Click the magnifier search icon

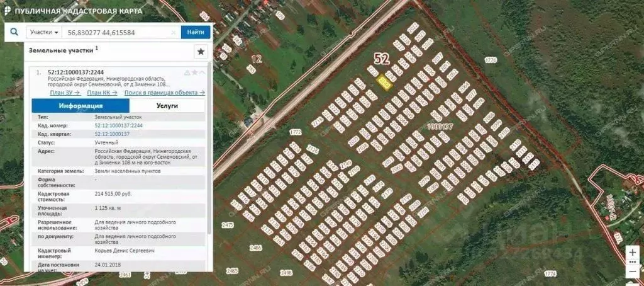click(x=14, y=31)
